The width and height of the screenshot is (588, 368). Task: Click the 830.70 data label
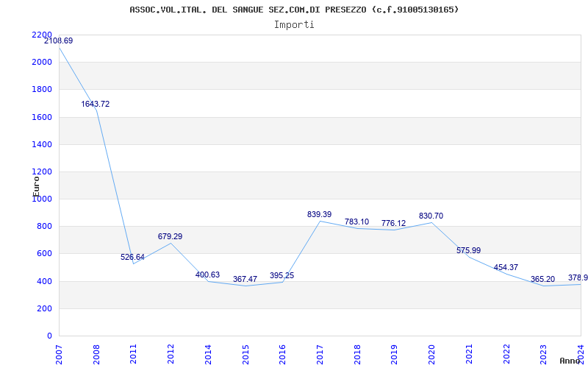431,216
